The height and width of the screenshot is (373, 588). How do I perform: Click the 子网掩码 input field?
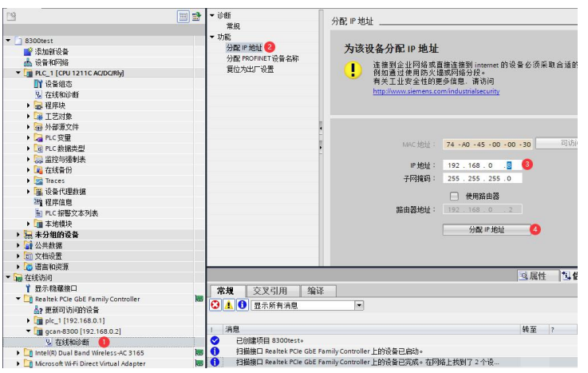click(482, 179)
